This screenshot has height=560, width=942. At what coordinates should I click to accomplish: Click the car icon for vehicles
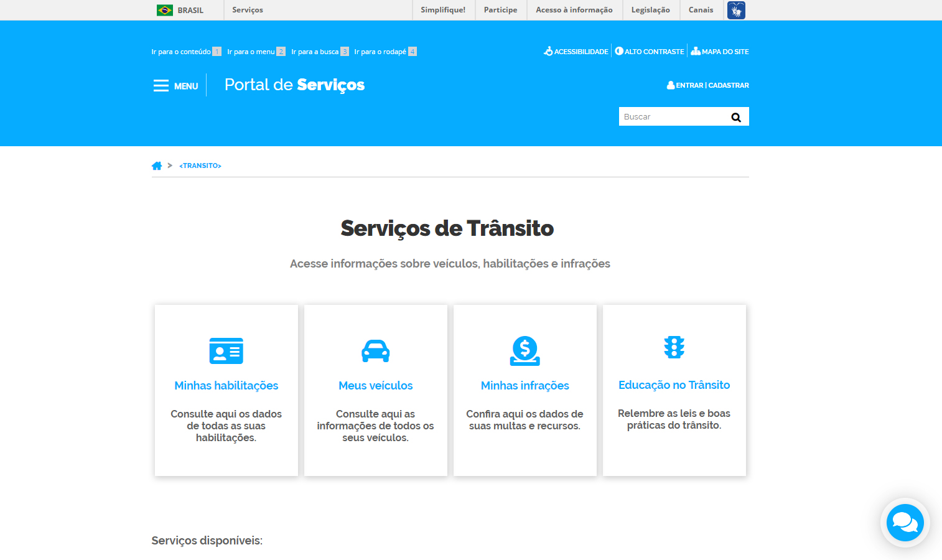coord(375,351)
